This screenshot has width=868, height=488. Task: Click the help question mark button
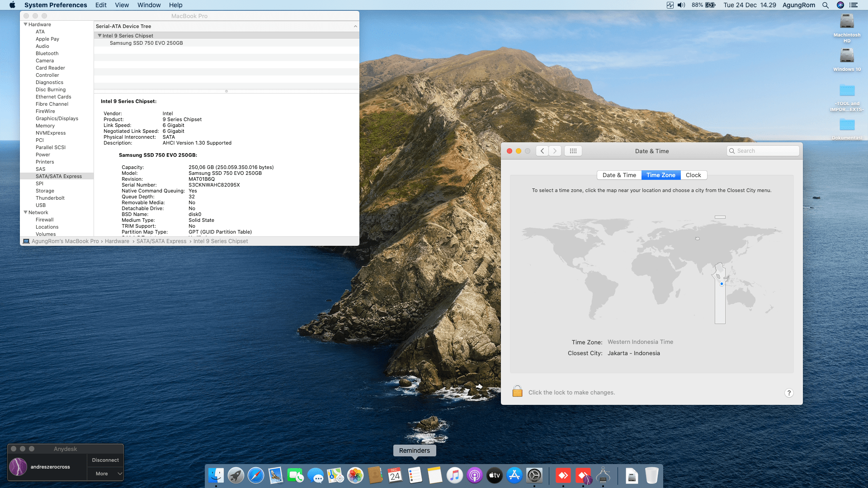[789, 393]
